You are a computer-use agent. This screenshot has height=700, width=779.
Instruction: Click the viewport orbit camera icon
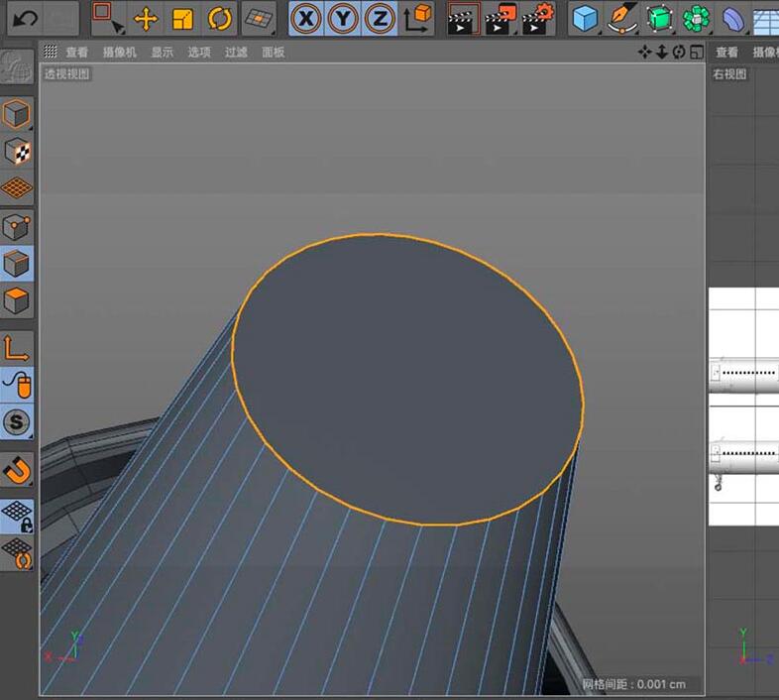click(679, 52)
